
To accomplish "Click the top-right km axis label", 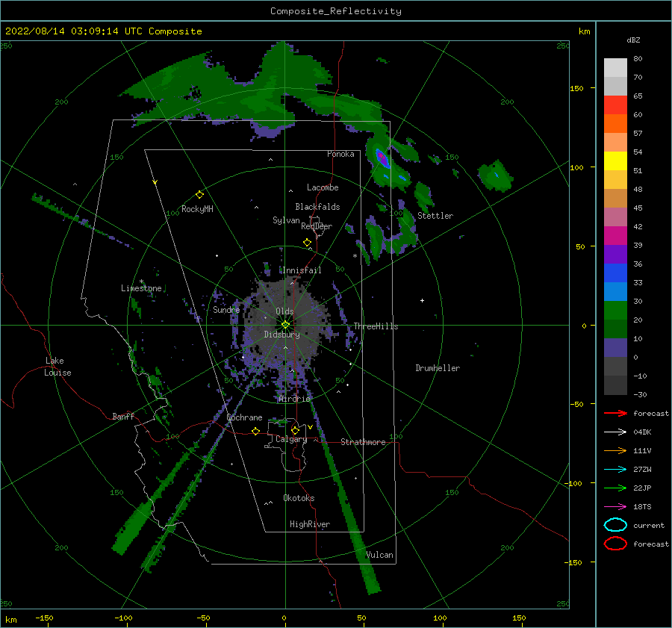I will [585, 31].
